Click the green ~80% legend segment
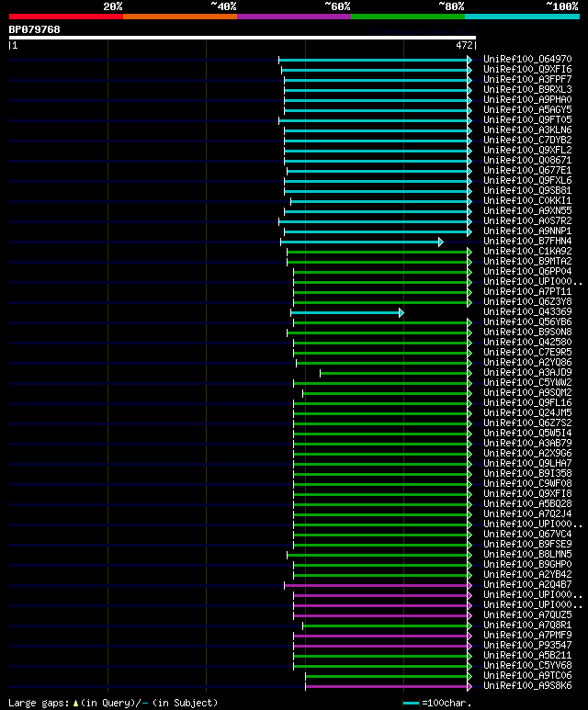 click(x=408, y=17)
